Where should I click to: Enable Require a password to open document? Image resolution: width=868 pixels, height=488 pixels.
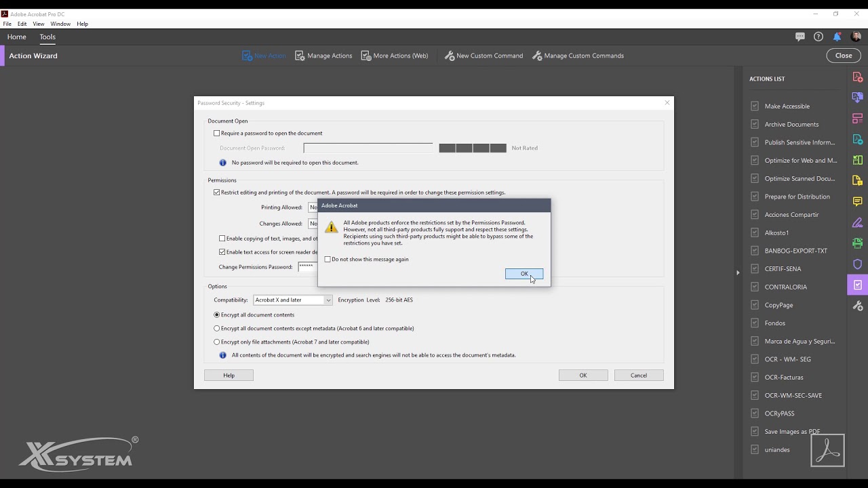217,134
